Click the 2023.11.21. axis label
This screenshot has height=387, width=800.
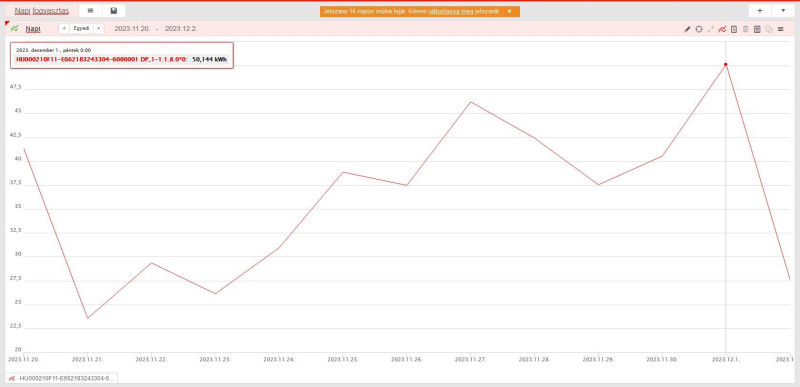point(87,359)
